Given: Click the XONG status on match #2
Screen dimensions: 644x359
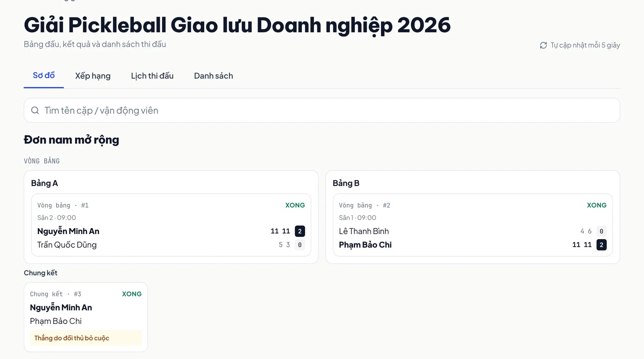Looking at the screenshot, I should 597,205.
